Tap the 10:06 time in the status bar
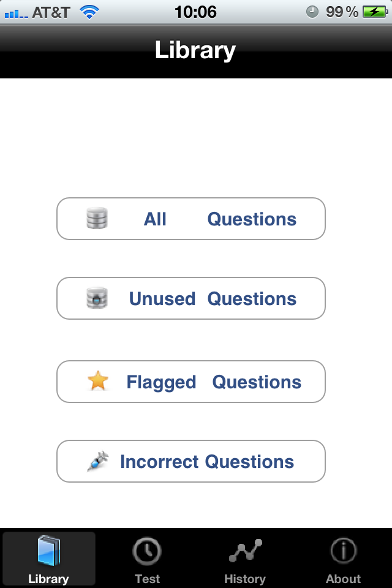392x588 pixels. (x=195, y=12)
